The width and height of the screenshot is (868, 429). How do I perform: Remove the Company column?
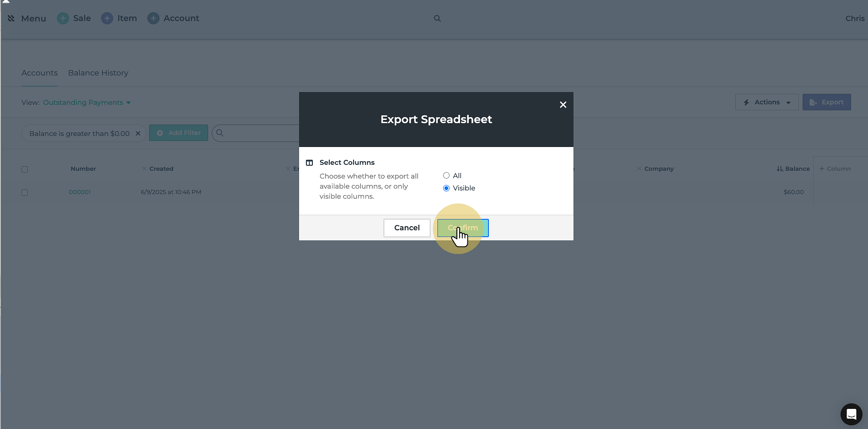click(x=639, y=168)
